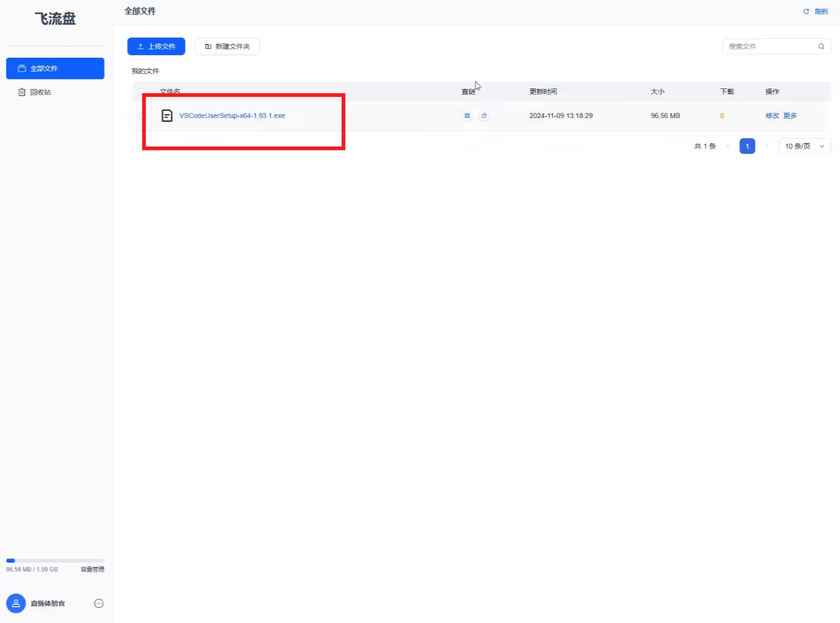This screenshot has height=623, width=840.
Task: Click the 上传文件 upload button
Action: click(x=156, y=46)
